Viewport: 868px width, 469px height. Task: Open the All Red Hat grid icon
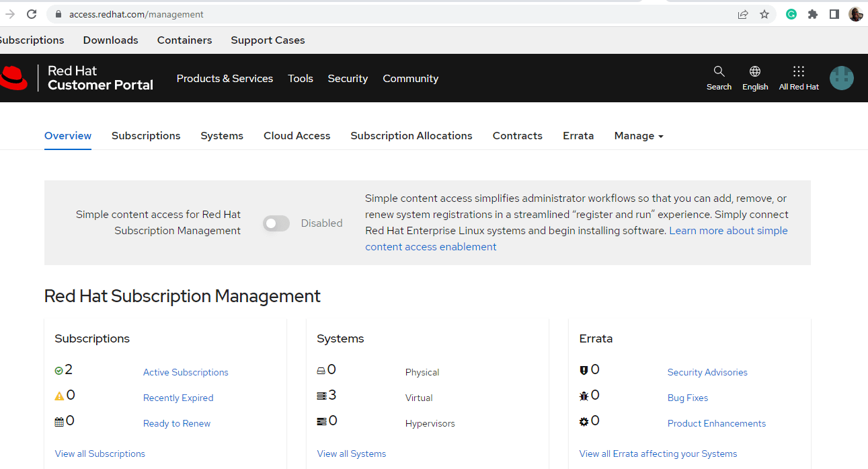(799, 72)
